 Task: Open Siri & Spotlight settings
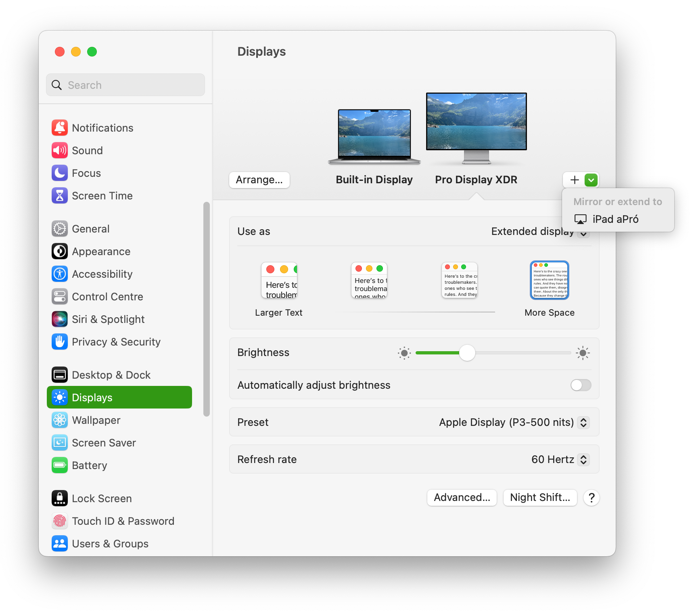click(119, 319)
